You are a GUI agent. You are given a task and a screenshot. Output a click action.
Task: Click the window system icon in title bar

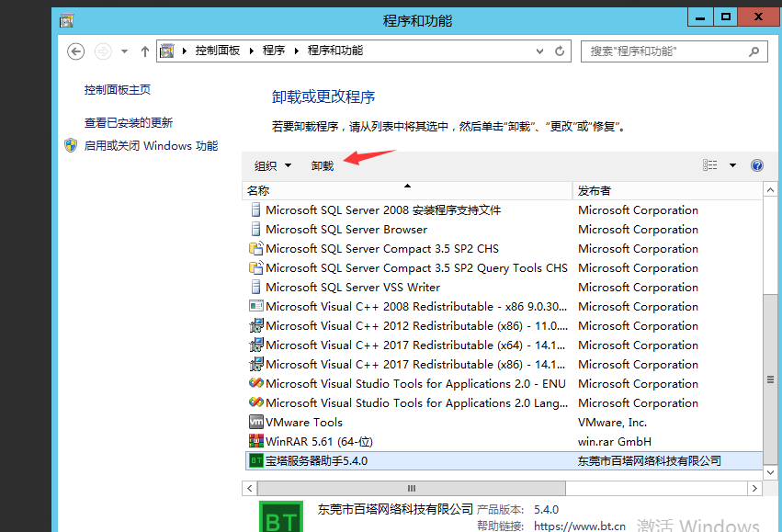[66, 21]
